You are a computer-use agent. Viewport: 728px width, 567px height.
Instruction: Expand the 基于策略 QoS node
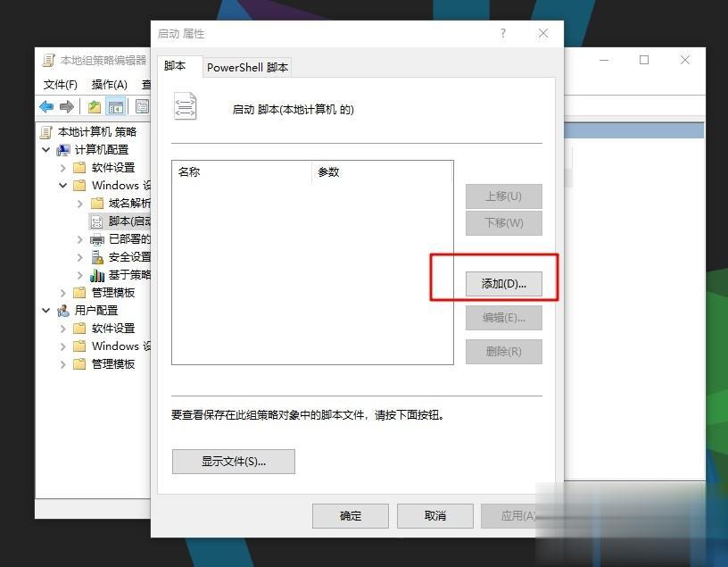point(80,275)
